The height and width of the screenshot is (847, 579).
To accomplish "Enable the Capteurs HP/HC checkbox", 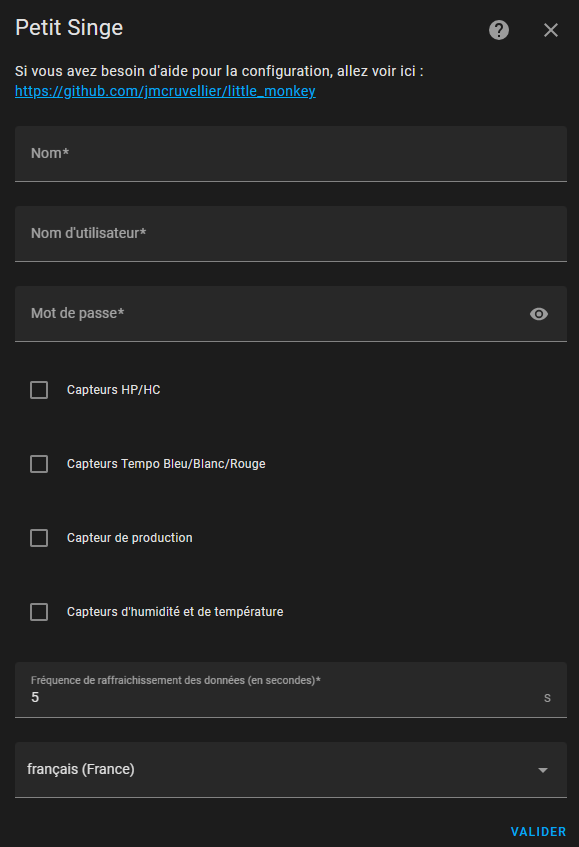I will (x=39, y=390).
